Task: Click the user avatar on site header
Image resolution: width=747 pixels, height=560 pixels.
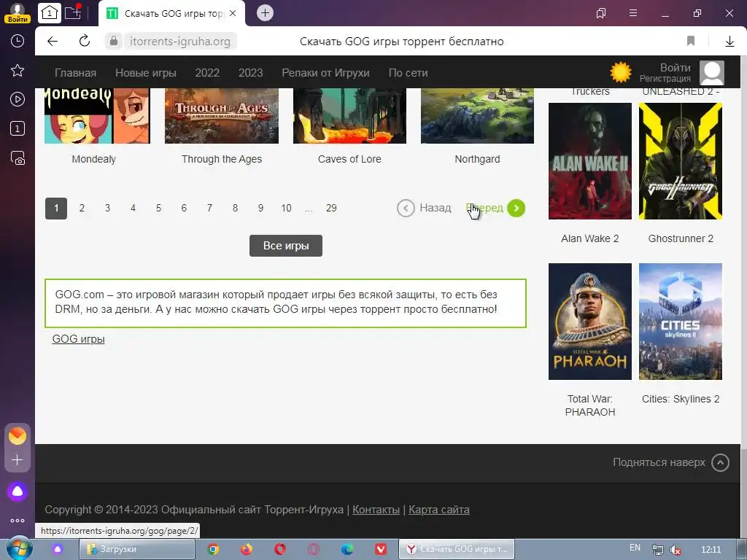Action: [712, 73]
